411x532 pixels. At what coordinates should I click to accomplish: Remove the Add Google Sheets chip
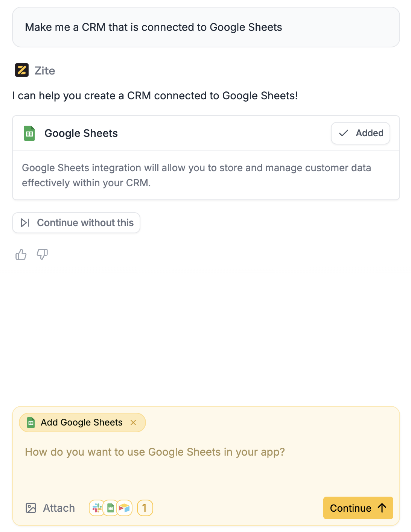[x=134, y=423]
